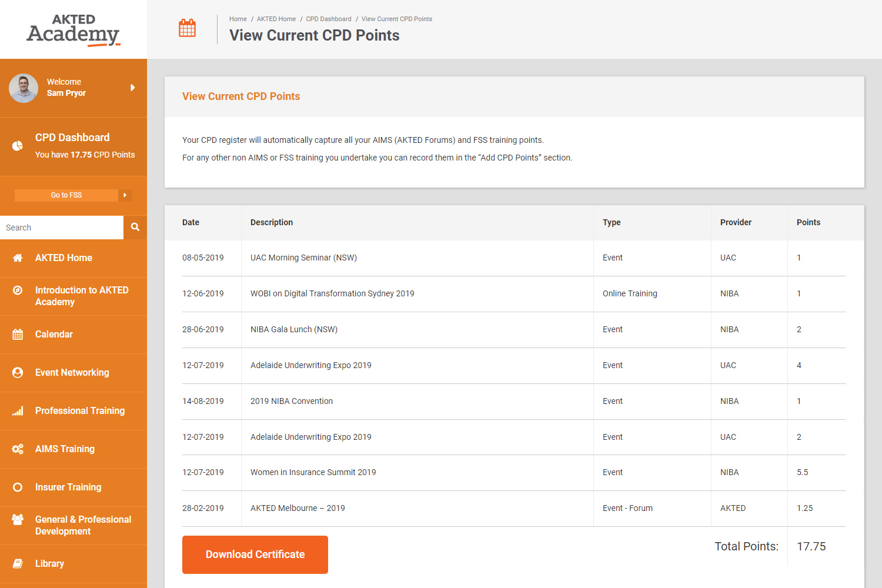Screen dimensions: 882x588
Task: Select 2019 NIBA Convention entry
Action: tap(292, 401)
